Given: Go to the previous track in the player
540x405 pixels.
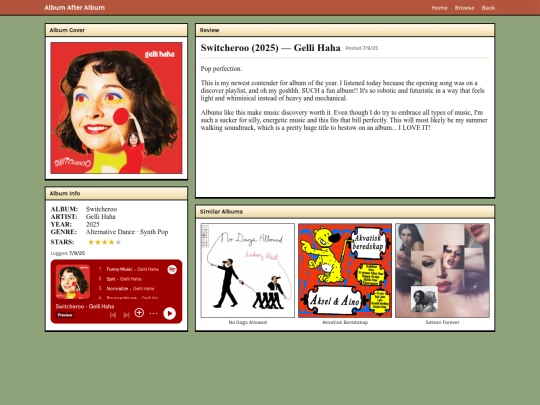Looking at the screenshot, I should [x=113, y=315].
